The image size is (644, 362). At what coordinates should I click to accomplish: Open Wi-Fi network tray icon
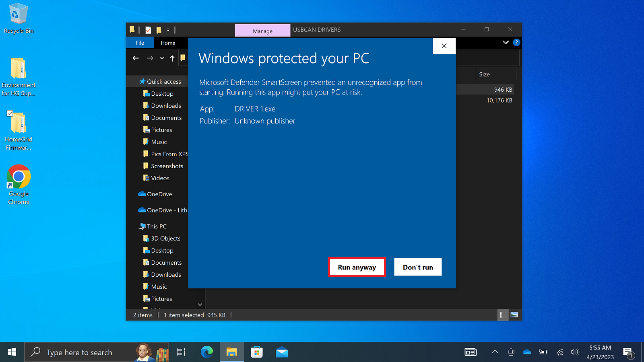click(559, 352)
